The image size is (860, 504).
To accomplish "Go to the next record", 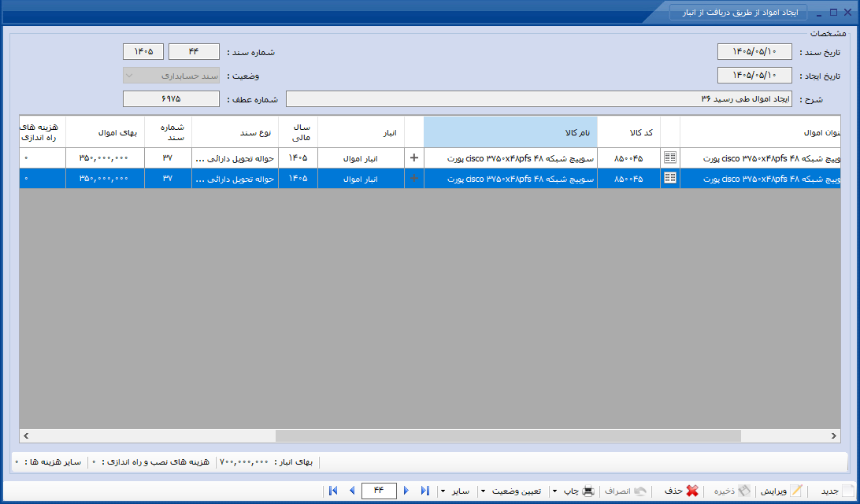I will [x=406, y=491].
